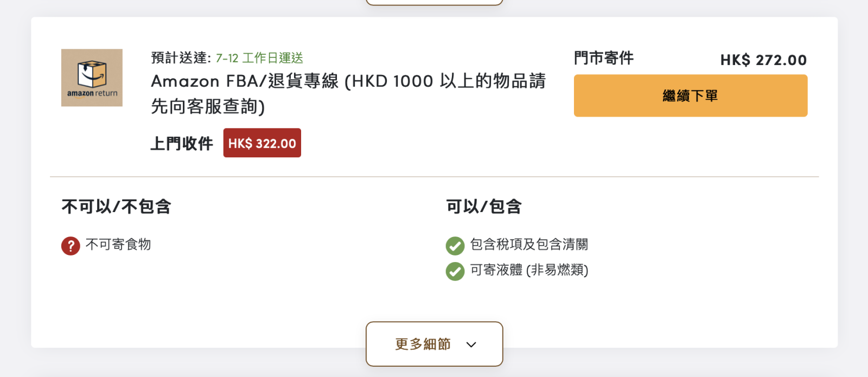Click the Amazon FBA/退貨專線 service title

tap(348, 94)
